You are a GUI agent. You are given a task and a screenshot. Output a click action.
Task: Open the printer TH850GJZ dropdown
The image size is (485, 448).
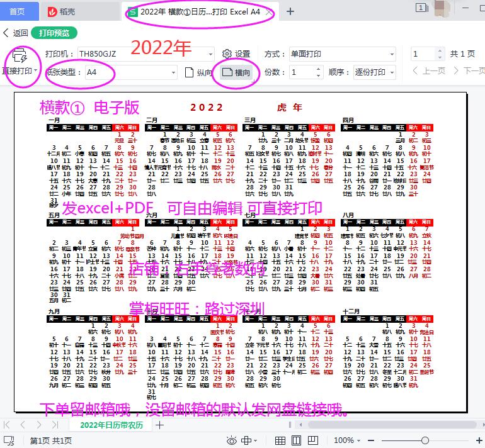click(210, 54)
